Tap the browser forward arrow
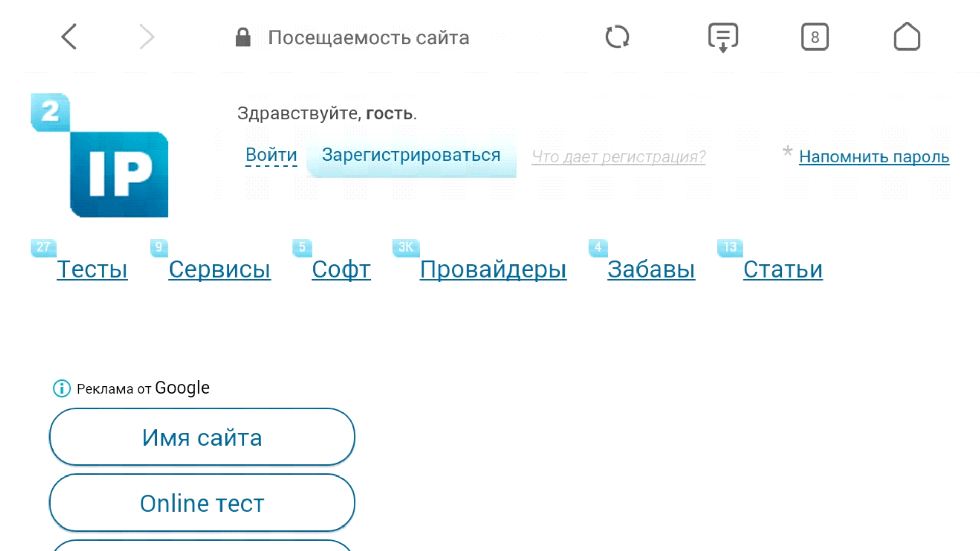Image resolution: width=980 pixels, height=551 pixels. click(146, 37)
